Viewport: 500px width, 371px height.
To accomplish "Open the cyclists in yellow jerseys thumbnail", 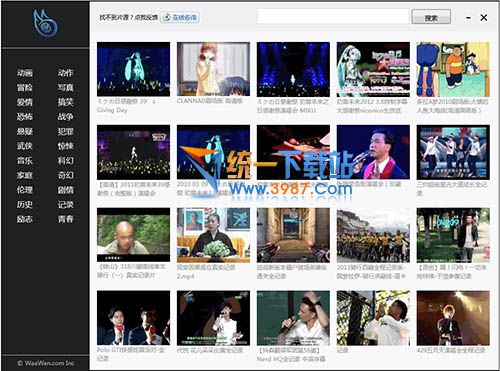I will (373, 235).
